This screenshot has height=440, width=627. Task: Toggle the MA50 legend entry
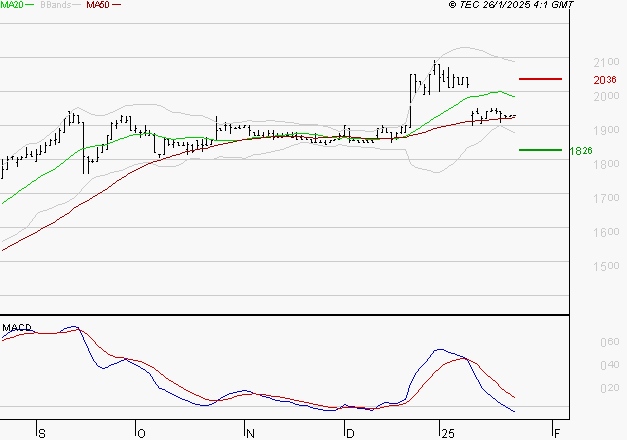(98, 5)
